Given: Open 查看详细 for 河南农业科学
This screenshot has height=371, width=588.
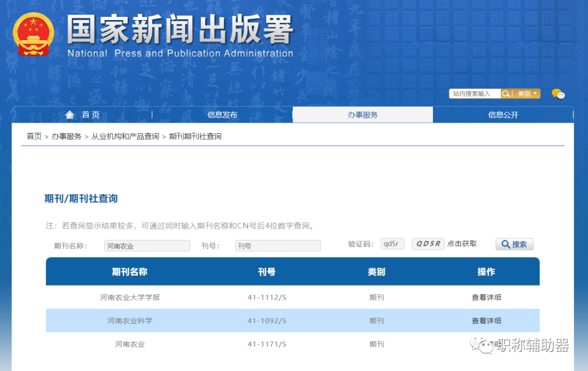Looking at the screenshot, I should (x=486, y=320).
